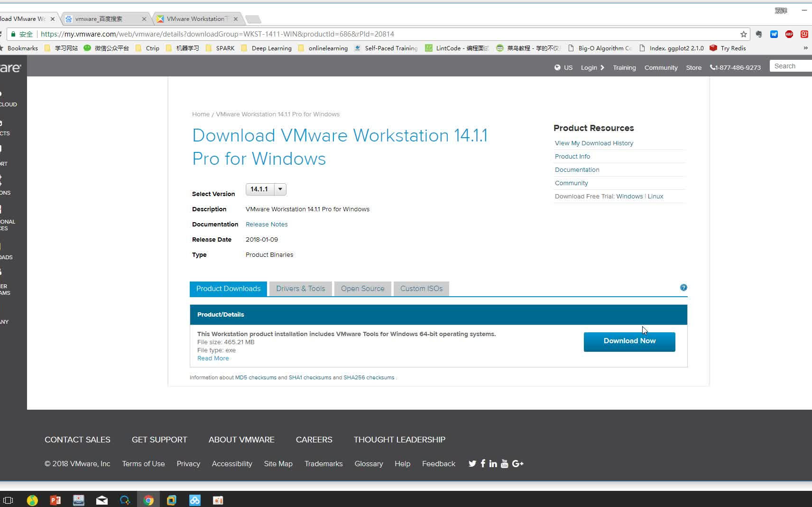Open the SPARK bookmark folder

coord(220,48)
